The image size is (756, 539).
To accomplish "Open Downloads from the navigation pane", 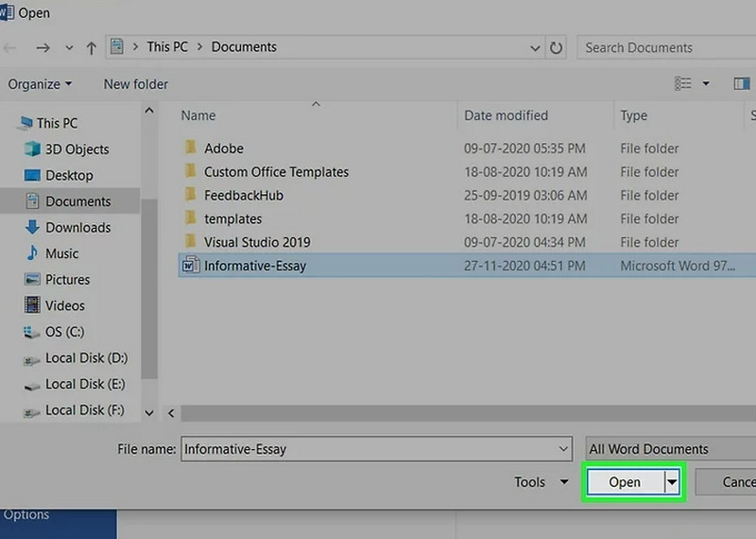I will tap(77, 227).
